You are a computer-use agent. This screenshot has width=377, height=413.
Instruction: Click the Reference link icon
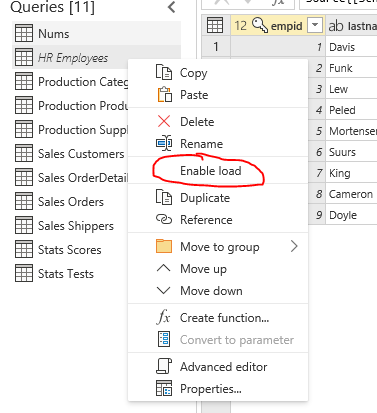pyautogui.click(x=164, y=219)
